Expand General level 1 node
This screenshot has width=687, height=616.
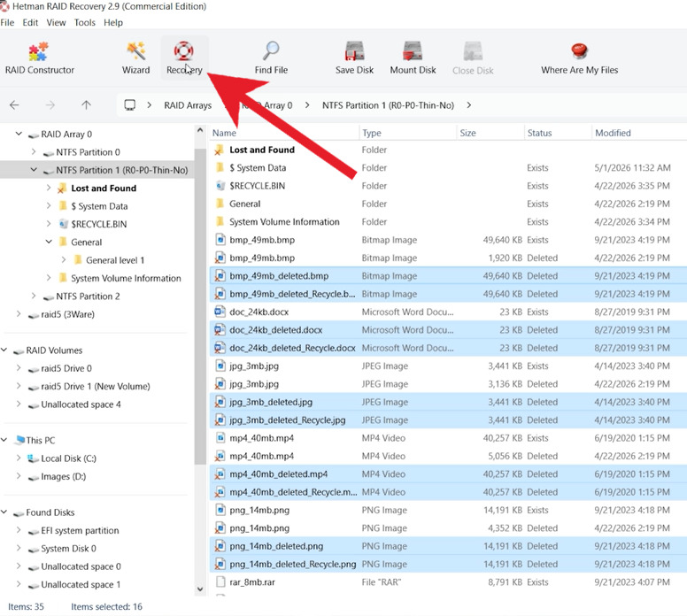coord(64,259)
